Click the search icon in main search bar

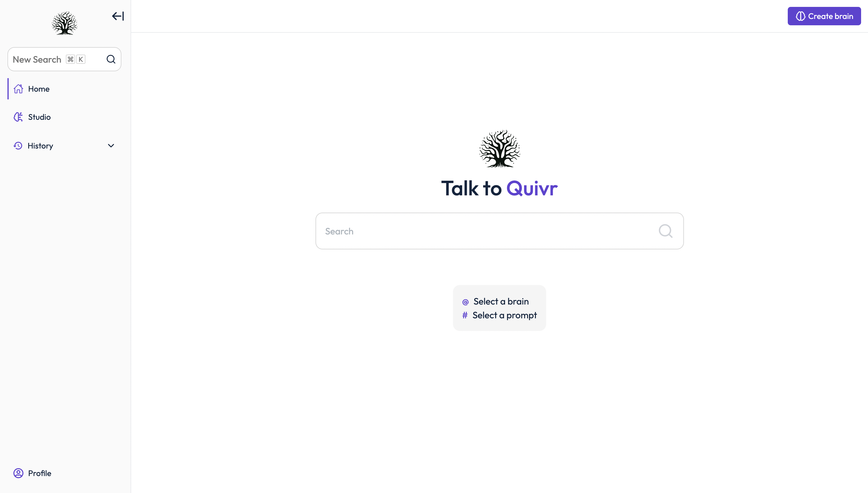pyautogui.click(x=666, y=231)
